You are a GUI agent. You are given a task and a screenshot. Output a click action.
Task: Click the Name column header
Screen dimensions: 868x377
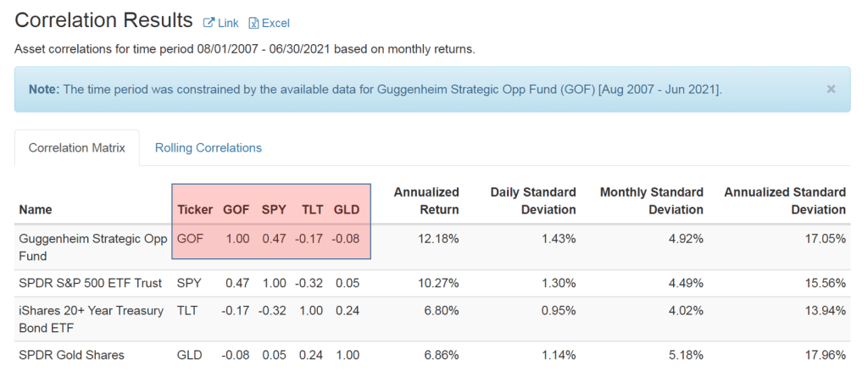[x=35, y=209]
